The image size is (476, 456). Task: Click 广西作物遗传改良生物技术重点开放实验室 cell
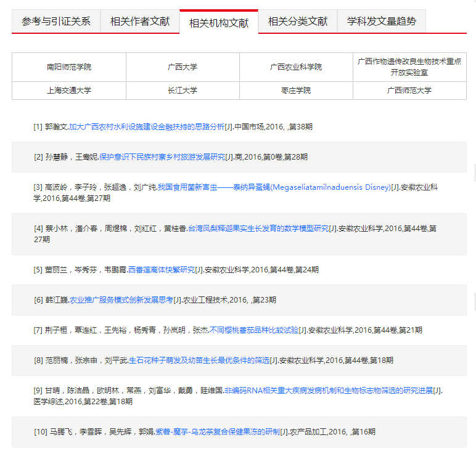pyautogui.click(x=409, y=67)
